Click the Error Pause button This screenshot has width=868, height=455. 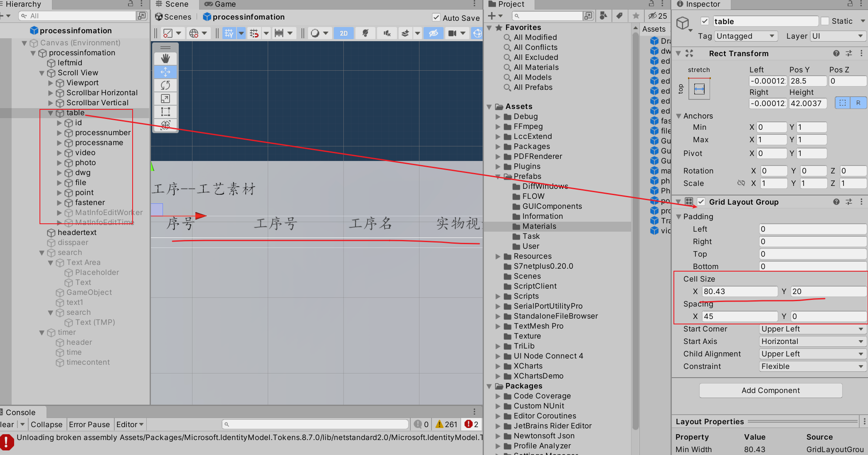(x=89, y=424)
